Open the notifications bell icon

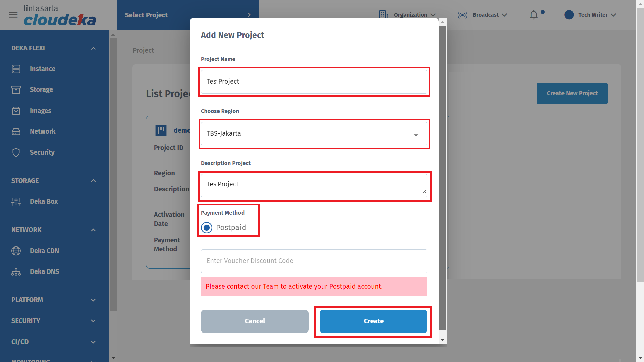(534, 15)
